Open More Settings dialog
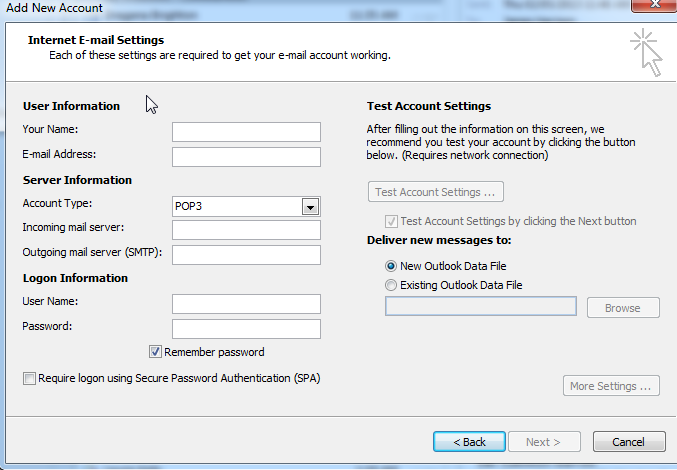 pos(611,385)
